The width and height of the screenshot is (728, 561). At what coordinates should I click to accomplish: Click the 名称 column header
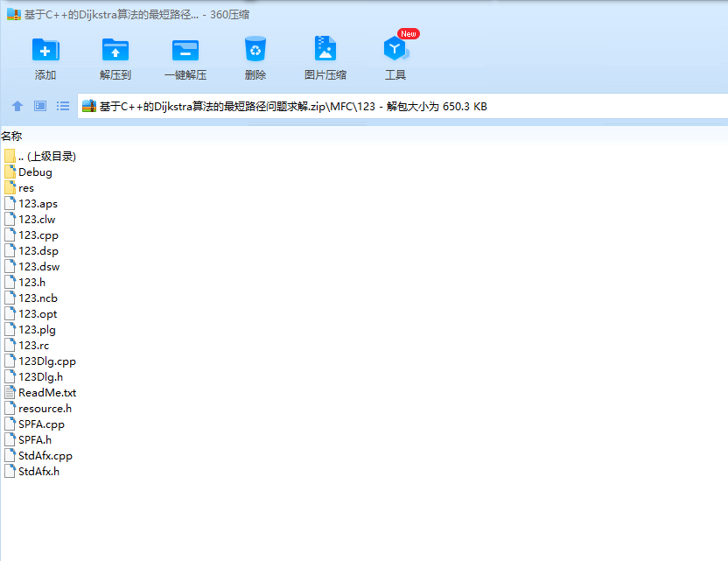click(x=11, y=136)
